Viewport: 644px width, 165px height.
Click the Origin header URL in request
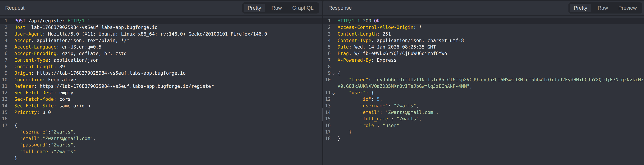pyautogui.click(x=111, y=73)
